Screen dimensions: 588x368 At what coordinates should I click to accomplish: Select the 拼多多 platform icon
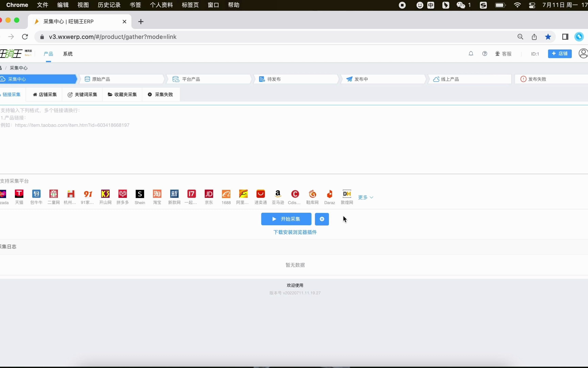pyautogui.click(x=122, y=194)
